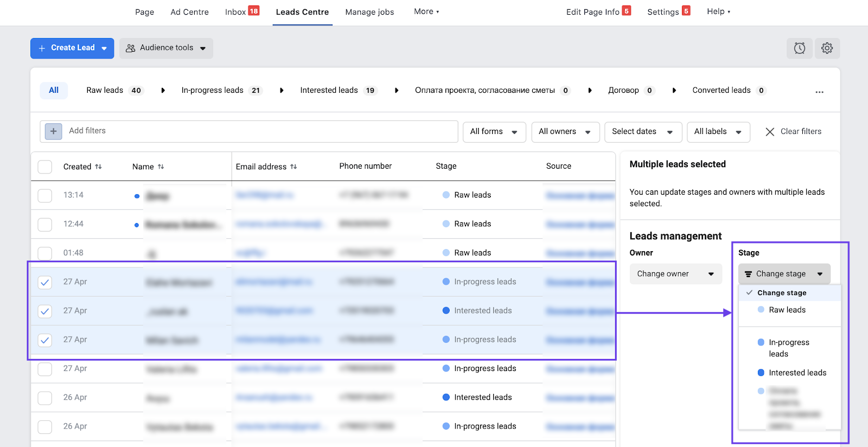
Task: Click the X icon beside Clear filters
Action: pyautogui.click(x=769, y=132)
